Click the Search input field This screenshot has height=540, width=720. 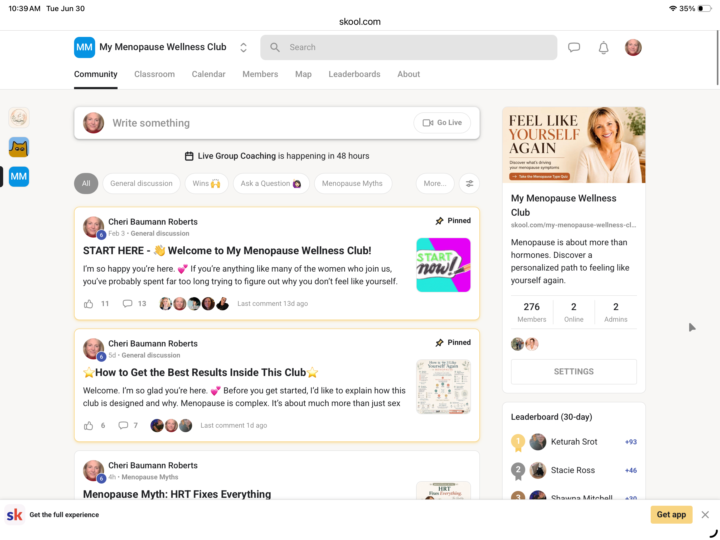tap(409, 47)
